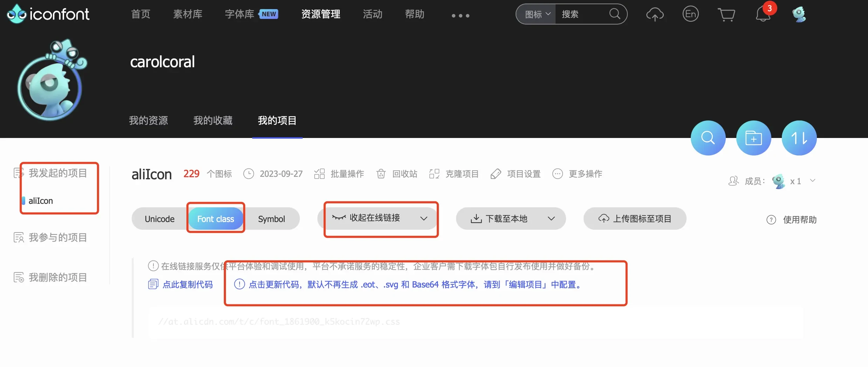The image size is (868, 367).
Task: Click the round new project folder button
Action: pos(753,138)
